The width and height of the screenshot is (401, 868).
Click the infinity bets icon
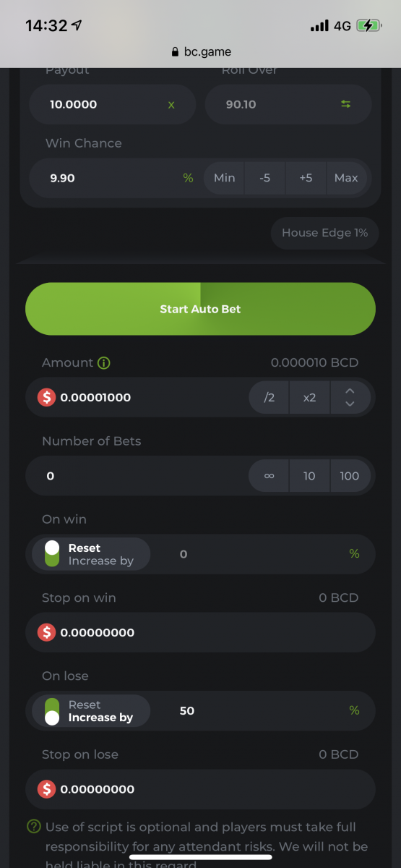(x=269, y=476)
